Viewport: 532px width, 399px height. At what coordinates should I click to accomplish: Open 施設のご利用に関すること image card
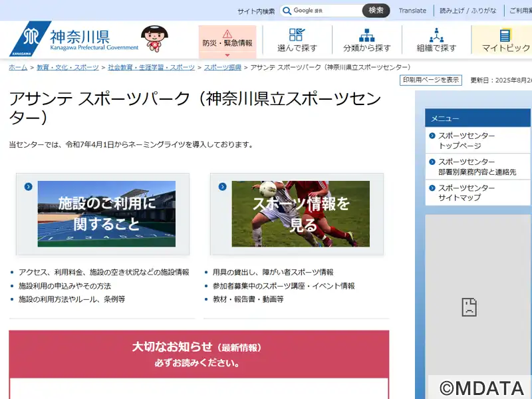[x=103, y=214]
